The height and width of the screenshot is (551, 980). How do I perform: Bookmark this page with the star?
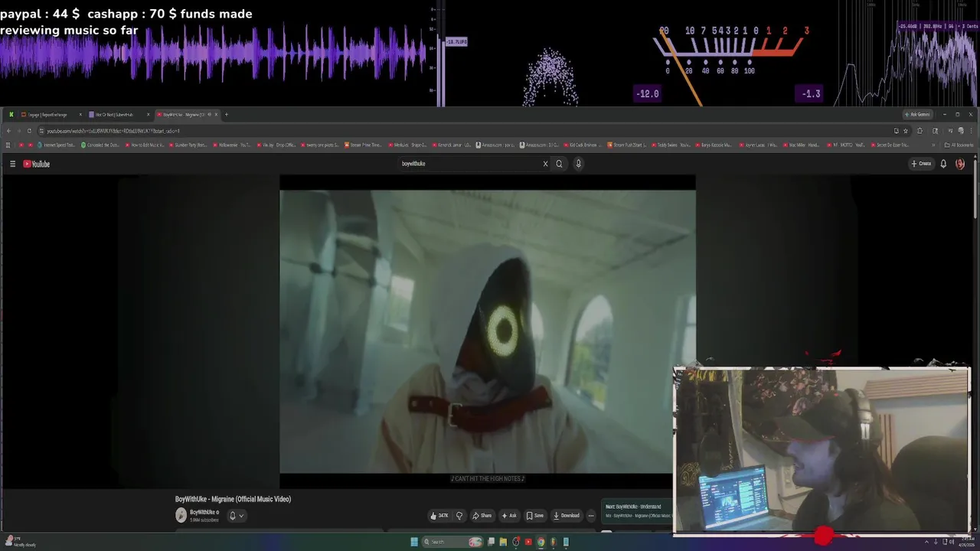tap(906, 131)
